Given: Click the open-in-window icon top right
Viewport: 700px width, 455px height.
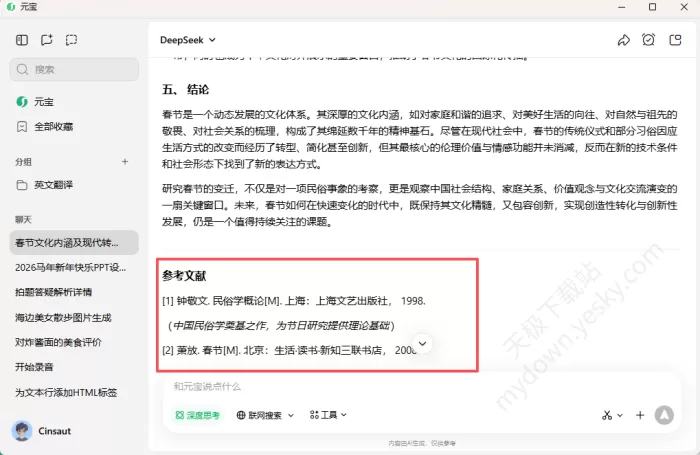Looking at the screenshot, I should (675, 40).
